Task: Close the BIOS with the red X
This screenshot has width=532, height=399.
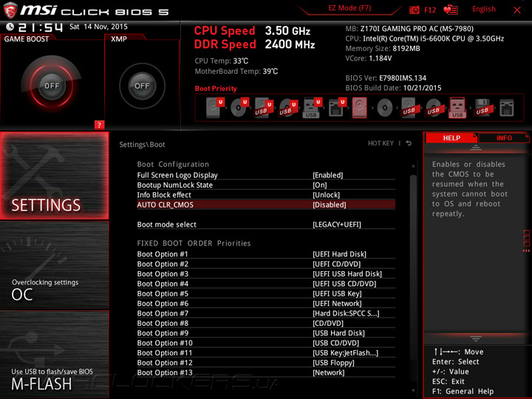Action: [x=516, y=10]
